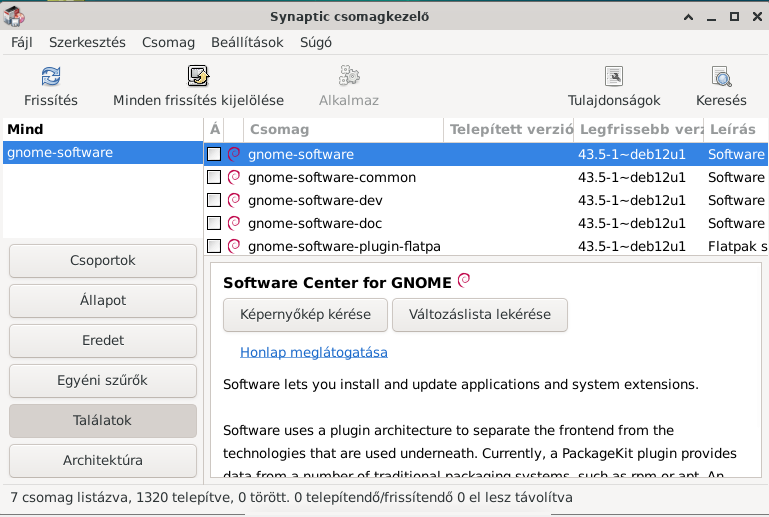Click the roll-up arrow window button
Image resolution: width=769 pixels, height=517 pixels.
(689, 17)
